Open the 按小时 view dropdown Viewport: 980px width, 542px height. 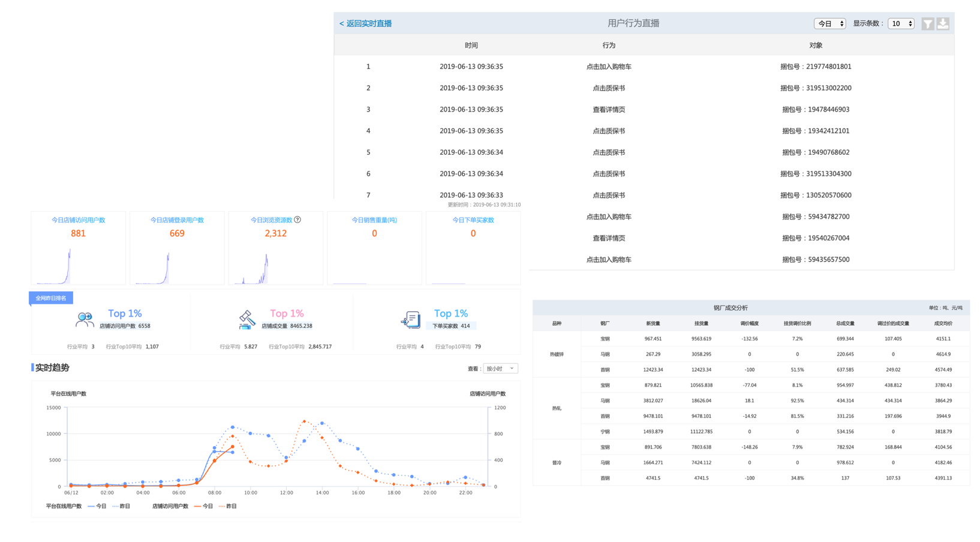500,368
